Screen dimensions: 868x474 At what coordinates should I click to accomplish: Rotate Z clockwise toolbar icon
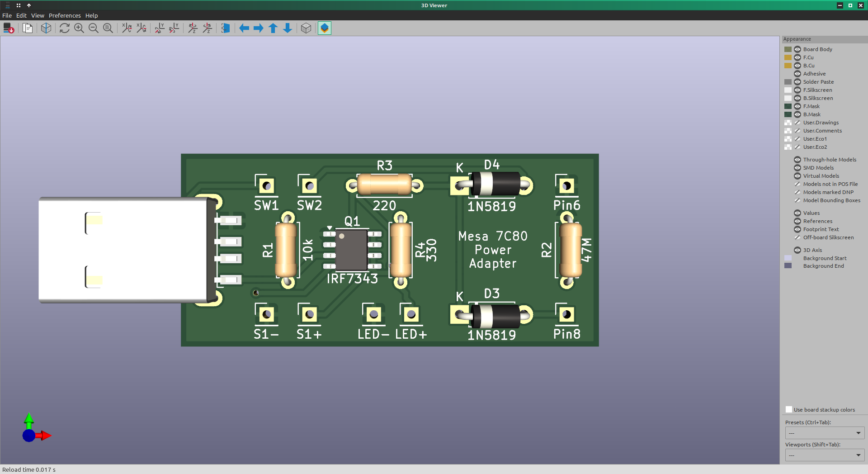pos(193,28)
